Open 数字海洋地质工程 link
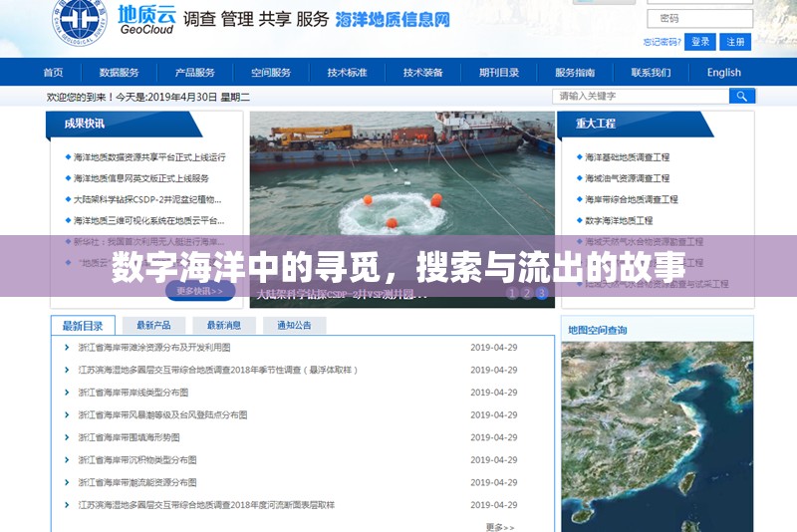This screenshot has height=532, width=797. tap(619, 220)
